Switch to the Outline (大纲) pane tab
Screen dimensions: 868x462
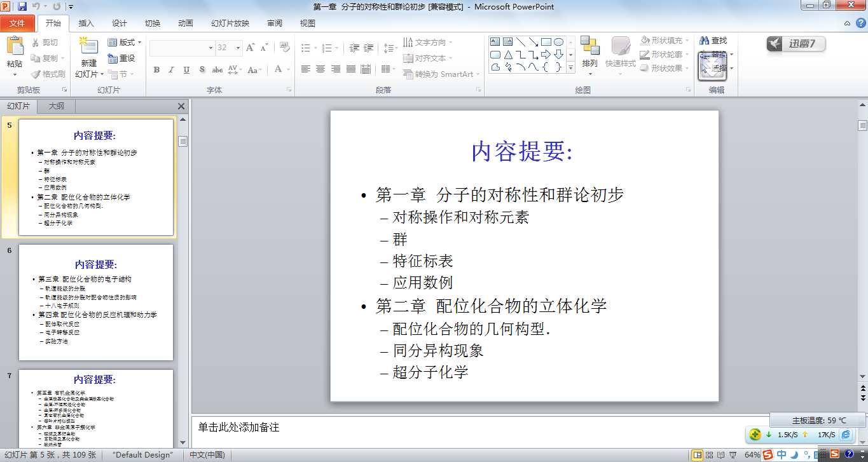56,106
